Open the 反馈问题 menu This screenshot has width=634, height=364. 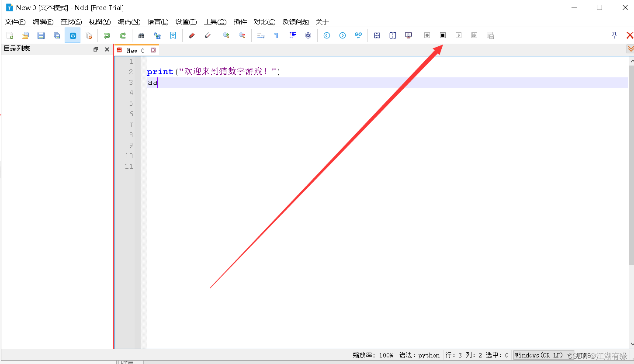pos(296,21)
